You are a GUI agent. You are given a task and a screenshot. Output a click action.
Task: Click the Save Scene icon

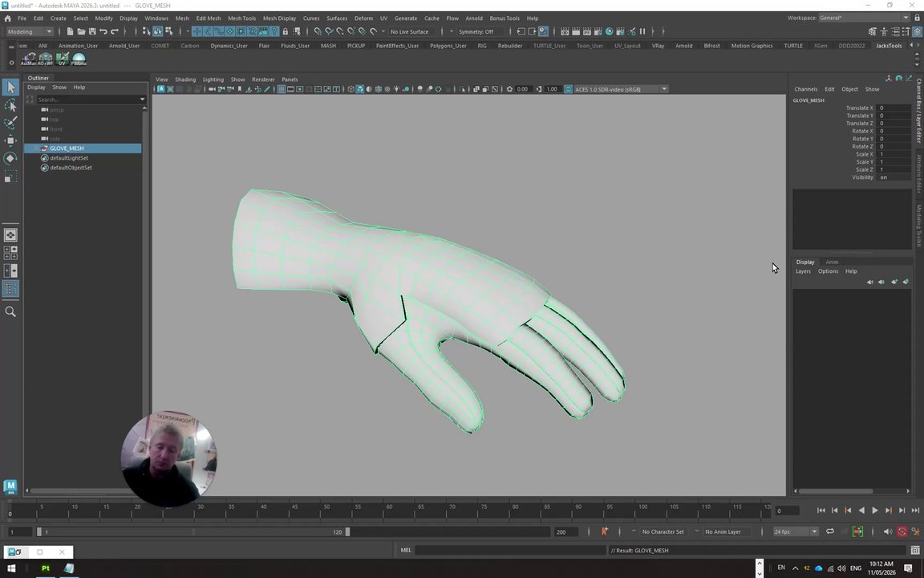[92, 31]
